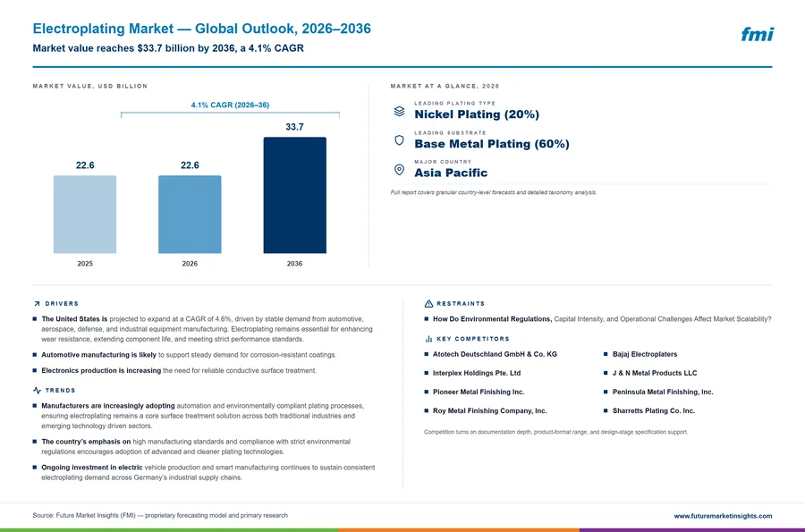Click the arrow icon next to Drivers
The width and height of the screenshot is (805, 532).
[37, 304]
